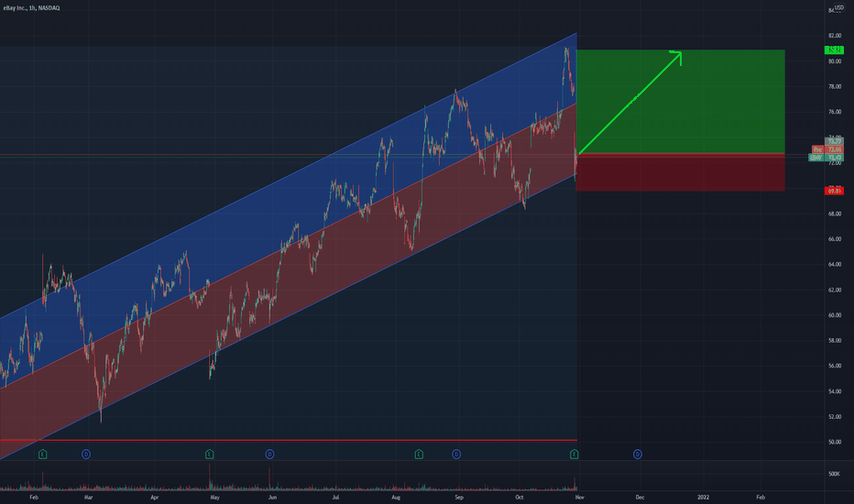Click the 64.00 price axis label
Image resolution: width=854 pixels, height=504 pixels.
(835, 264)
